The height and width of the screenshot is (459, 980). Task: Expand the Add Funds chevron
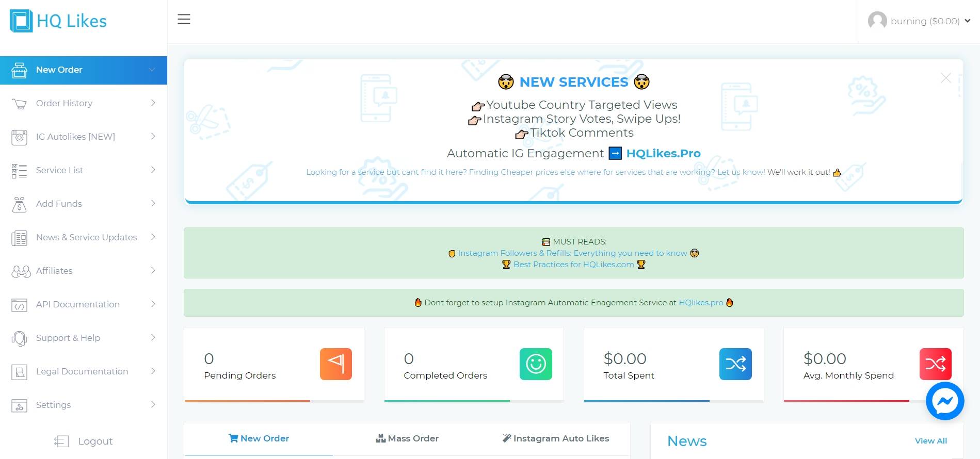coord(153,204)
